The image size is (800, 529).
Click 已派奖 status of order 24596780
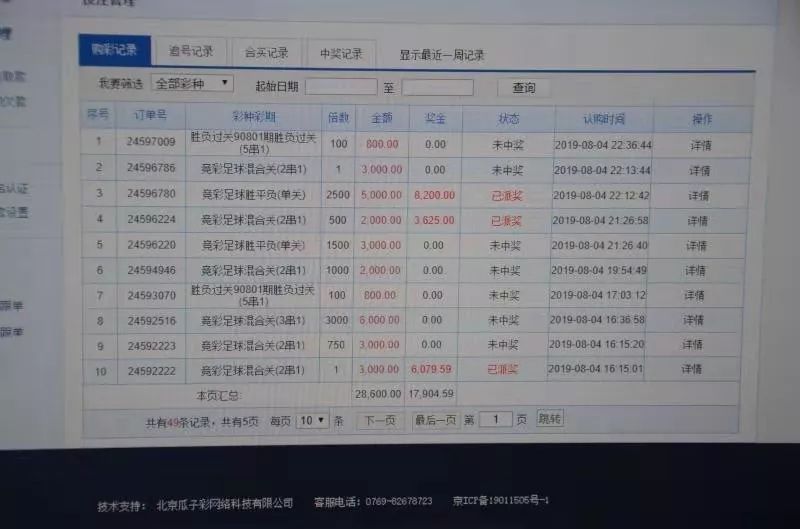pos(507,196)
